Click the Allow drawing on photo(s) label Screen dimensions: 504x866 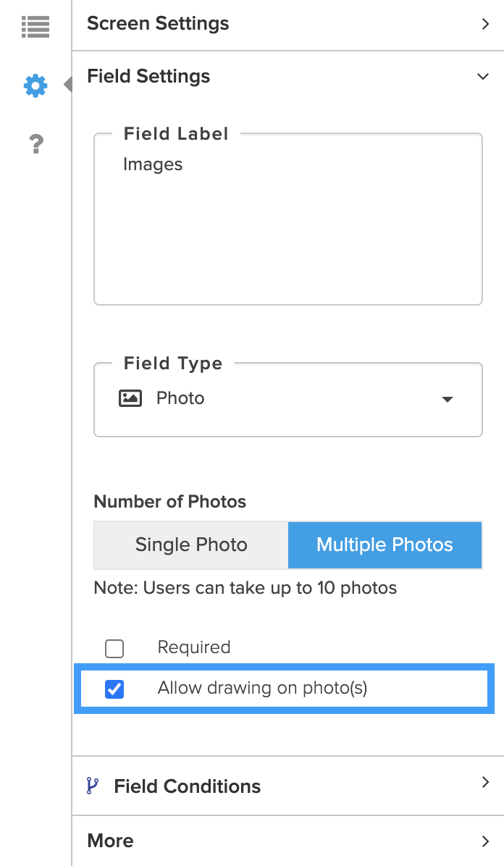pos(262,688)
